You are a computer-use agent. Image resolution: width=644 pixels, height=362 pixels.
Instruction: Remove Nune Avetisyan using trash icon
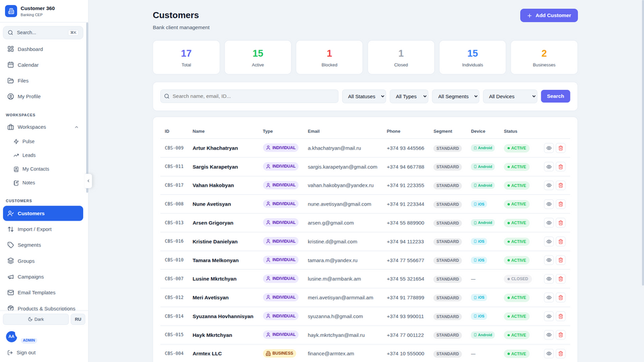[560, 204]
